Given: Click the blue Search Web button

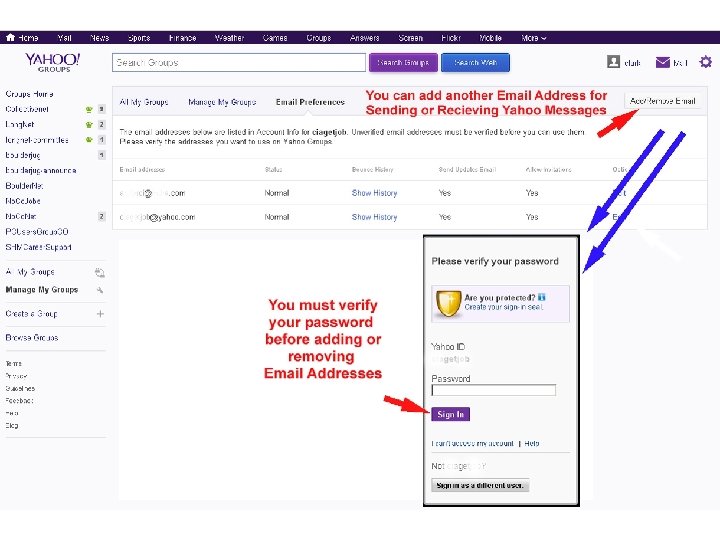Looking at the screenshot, I should pos(475,62).
